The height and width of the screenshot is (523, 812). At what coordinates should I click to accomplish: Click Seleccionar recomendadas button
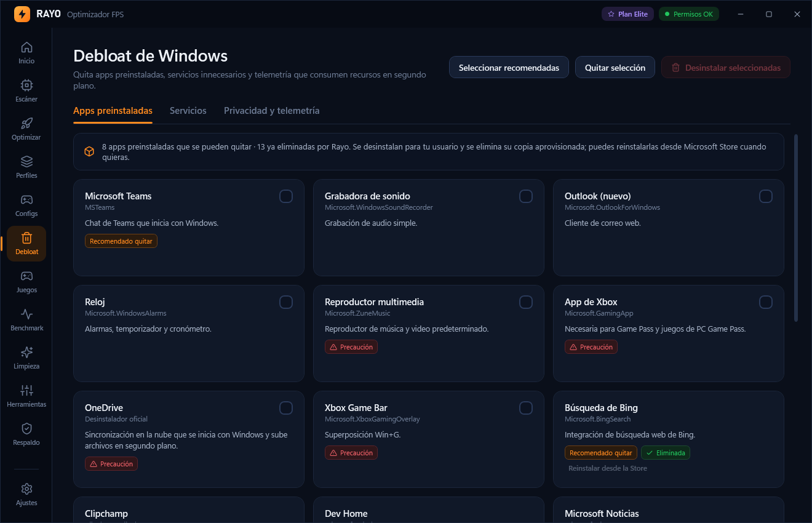pos(509,68)
